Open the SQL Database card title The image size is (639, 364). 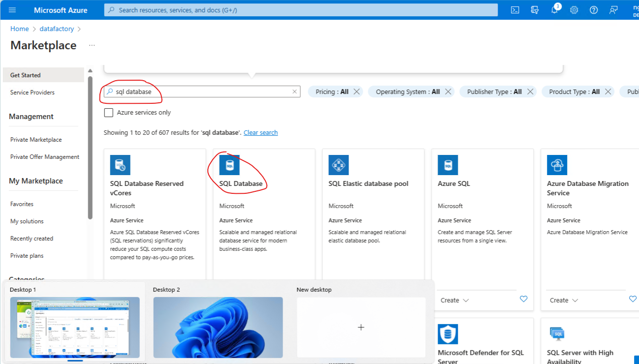coord(241,183)
